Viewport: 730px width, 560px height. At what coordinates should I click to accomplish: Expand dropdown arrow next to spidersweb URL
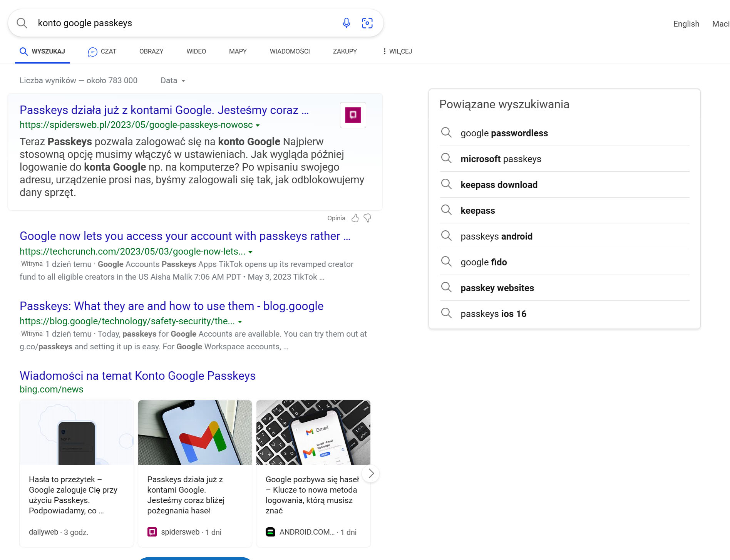click(258, 126)
